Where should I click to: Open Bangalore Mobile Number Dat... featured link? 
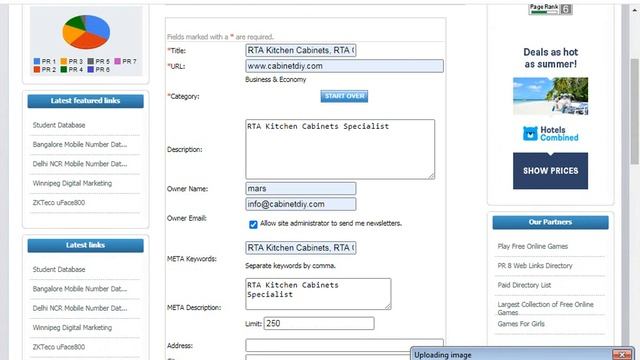pyautogui.click(x=80, y=144)
